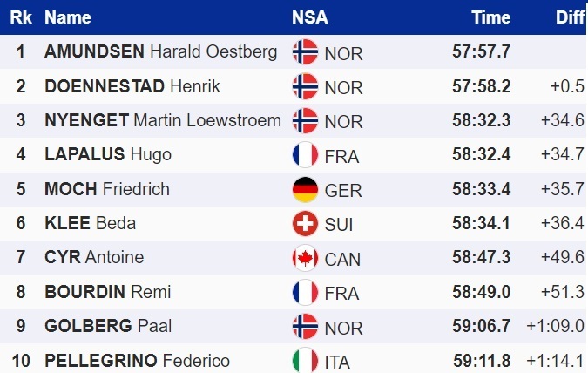The width and height of the screenshot is (588, 373).
Task: Click Norway flag beside Amundsen
Action: (x=305, y=51)
